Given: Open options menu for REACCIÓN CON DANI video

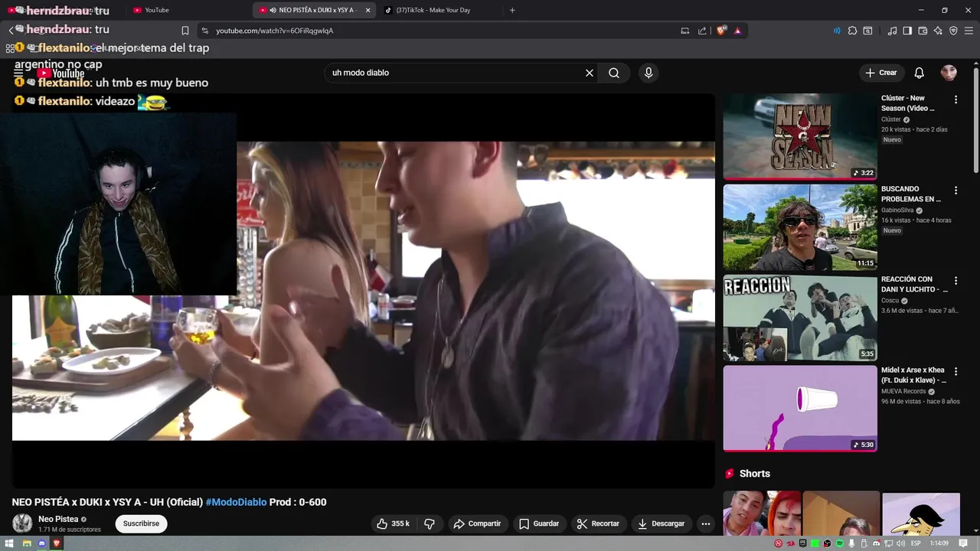Looking at the screenshot, I should (955, 281).
